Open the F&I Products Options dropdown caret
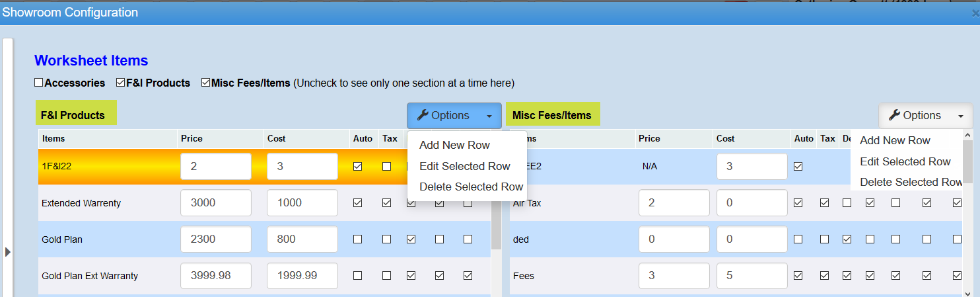The image size is (980, 297). click(x=489, y=116)
